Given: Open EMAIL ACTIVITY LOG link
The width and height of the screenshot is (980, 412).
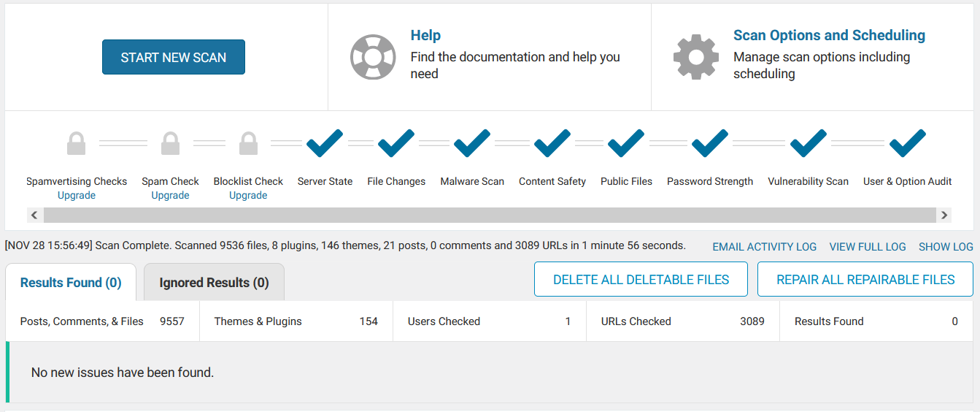Looking at the screenshot, I should click(765, 247).
